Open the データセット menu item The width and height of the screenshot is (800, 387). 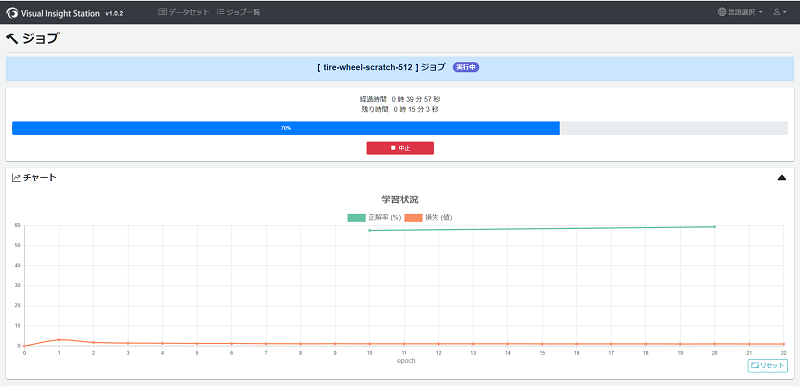coord(184,12)
